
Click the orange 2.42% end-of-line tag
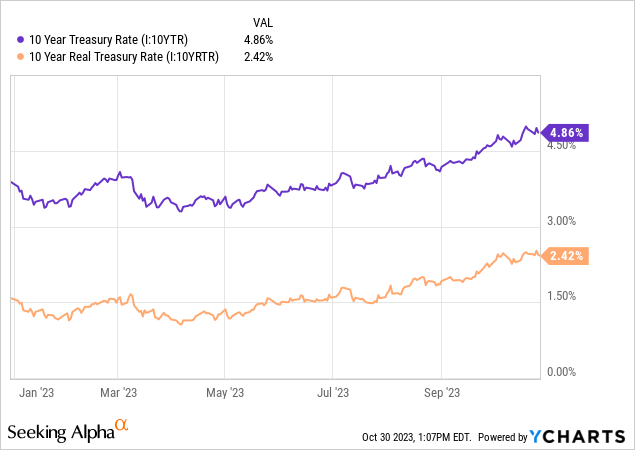pos(565,255)
